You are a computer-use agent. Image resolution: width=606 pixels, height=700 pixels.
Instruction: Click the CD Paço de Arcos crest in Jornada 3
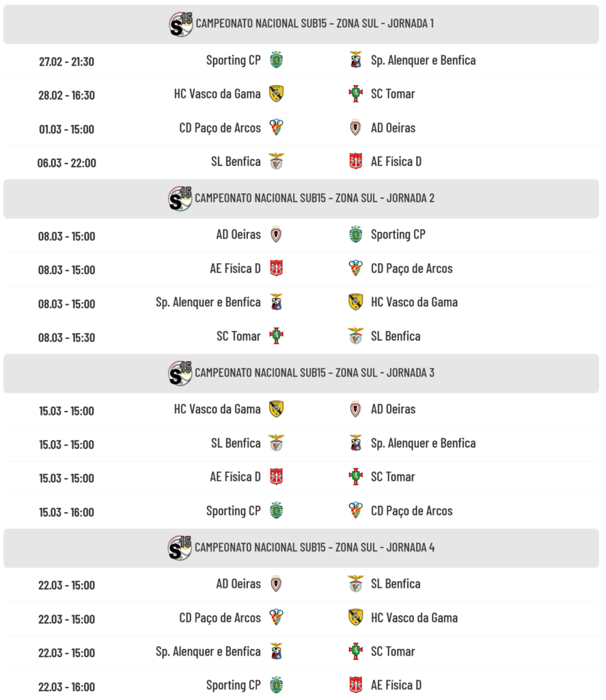[x=356, y=511]
